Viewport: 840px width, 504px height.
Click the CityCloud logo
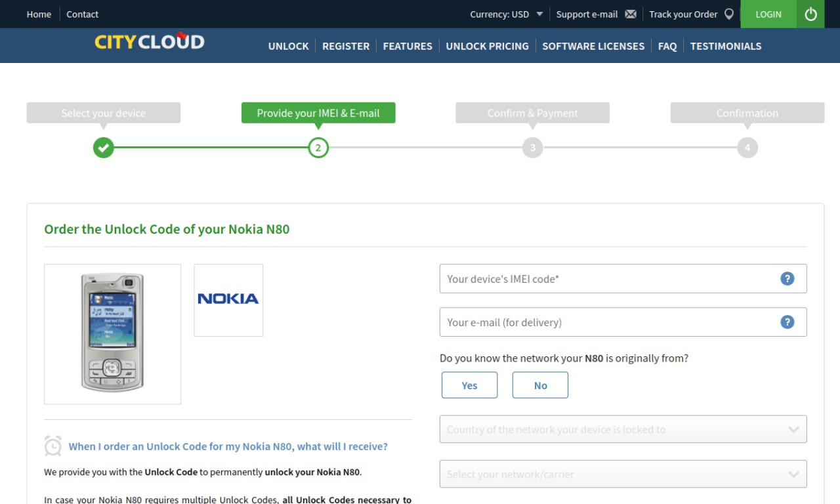click(150, 42)
